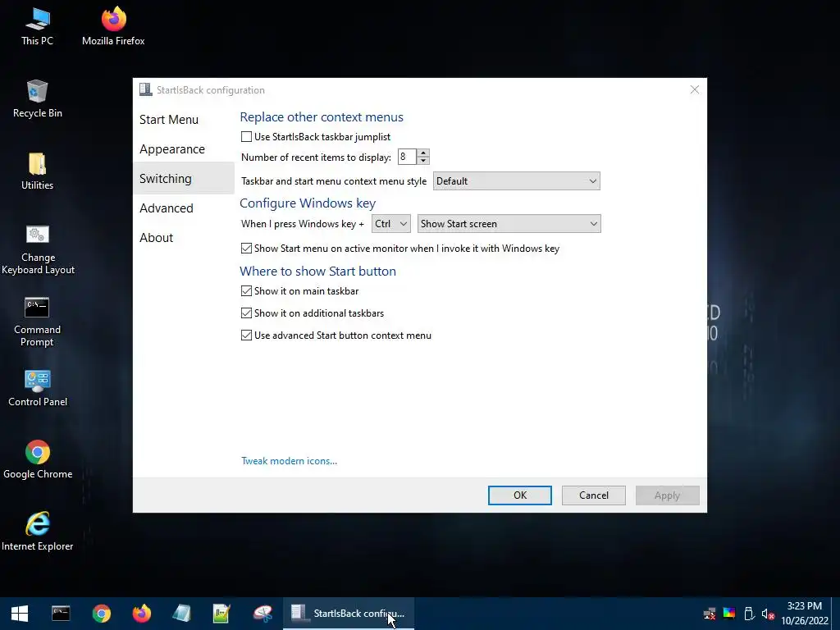Uncheck Show it on additional taskbars

pyautogui.click(x=246, y=313)
